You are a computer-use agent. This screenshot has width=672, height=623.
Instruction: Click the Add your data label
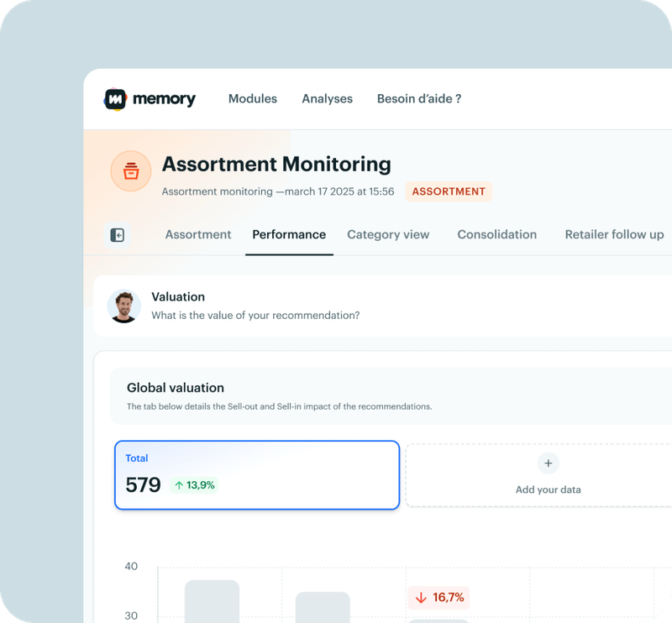[x=548, y=489]
